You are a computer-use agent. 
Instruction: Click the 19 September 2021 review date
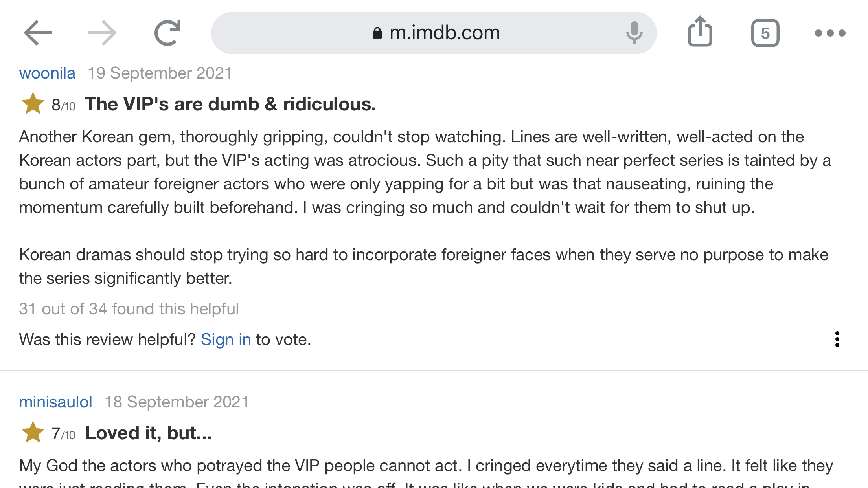coord(160,73)
